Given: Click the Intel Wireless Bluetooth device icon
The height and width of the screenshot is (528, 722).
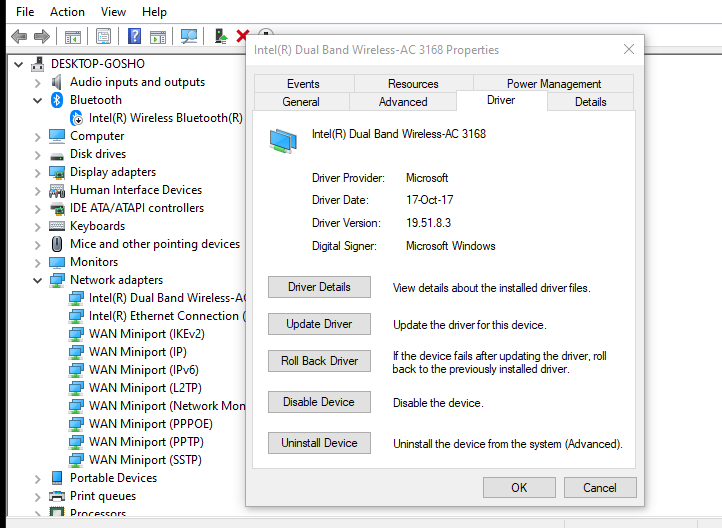Looking at the screenshot, I should coord(76,118).
